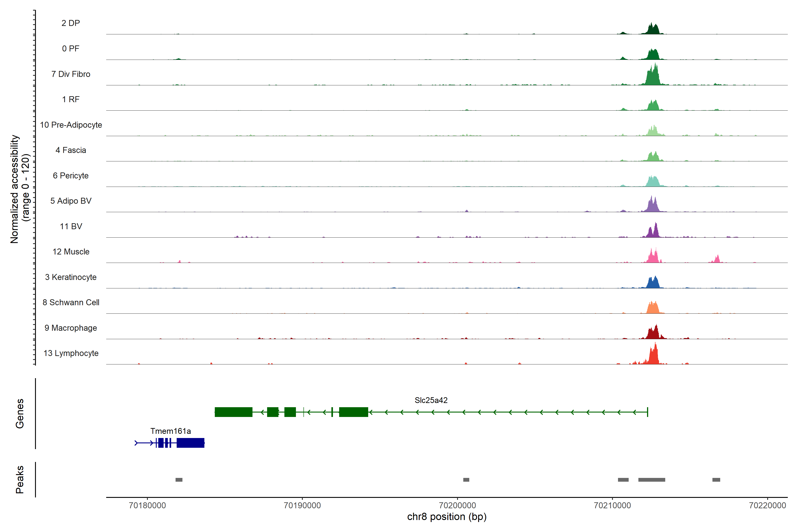
Task: Click the Slc25a42 gene name
Action: tap(431, 400)
